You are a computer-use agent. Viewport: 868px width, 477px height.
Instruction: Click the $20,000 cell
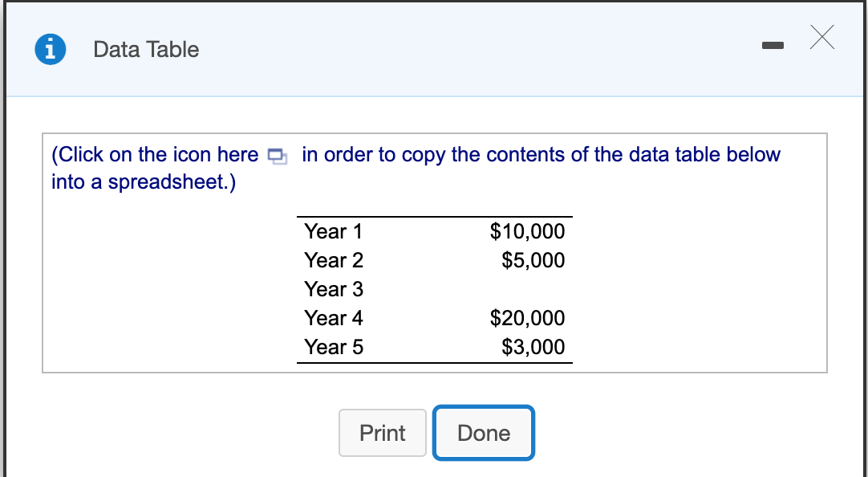528,318
